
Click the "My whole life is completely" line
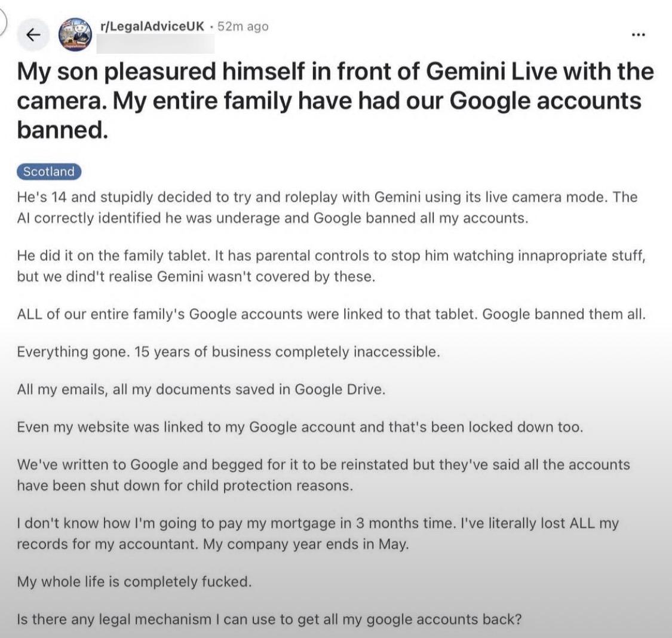coord(134,581)
